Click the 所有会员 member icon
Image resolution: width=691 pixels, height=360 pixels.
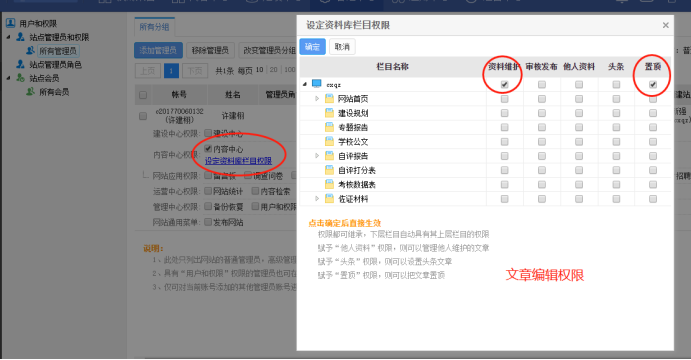click(x=30, y=91)
